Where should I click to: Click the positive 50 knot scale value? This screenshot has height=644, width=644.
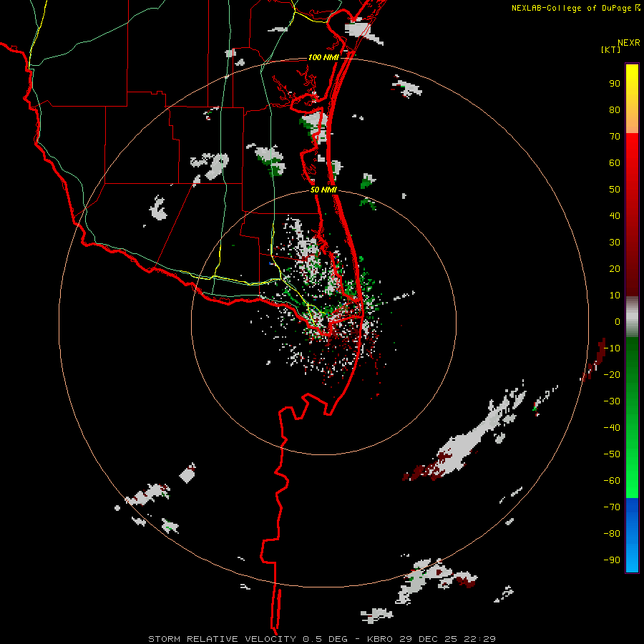[x=615, y=190]
